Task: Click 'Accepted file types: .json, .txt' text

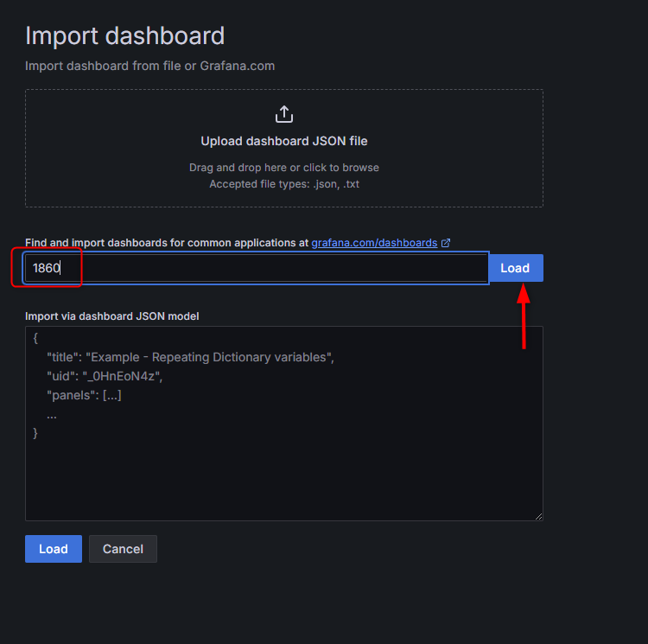Action: click(x=284, y=184)
